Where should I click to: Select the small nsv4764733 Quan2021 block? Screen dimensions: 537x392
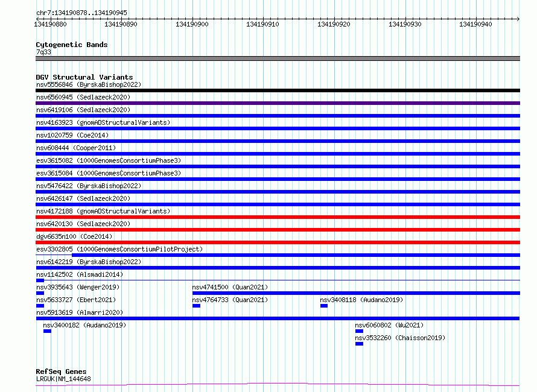tap(196, 306)
